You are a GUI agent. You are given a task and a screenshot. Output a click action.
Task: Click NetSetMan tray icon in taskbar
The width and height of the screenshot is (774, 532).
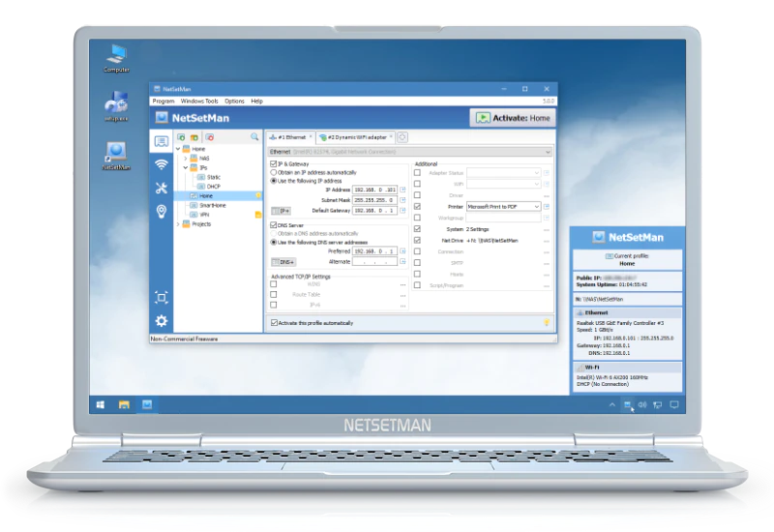click(627, 404)
